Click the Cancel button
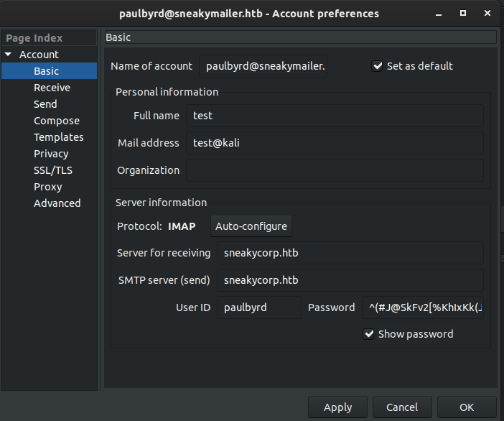 (402, 407)
